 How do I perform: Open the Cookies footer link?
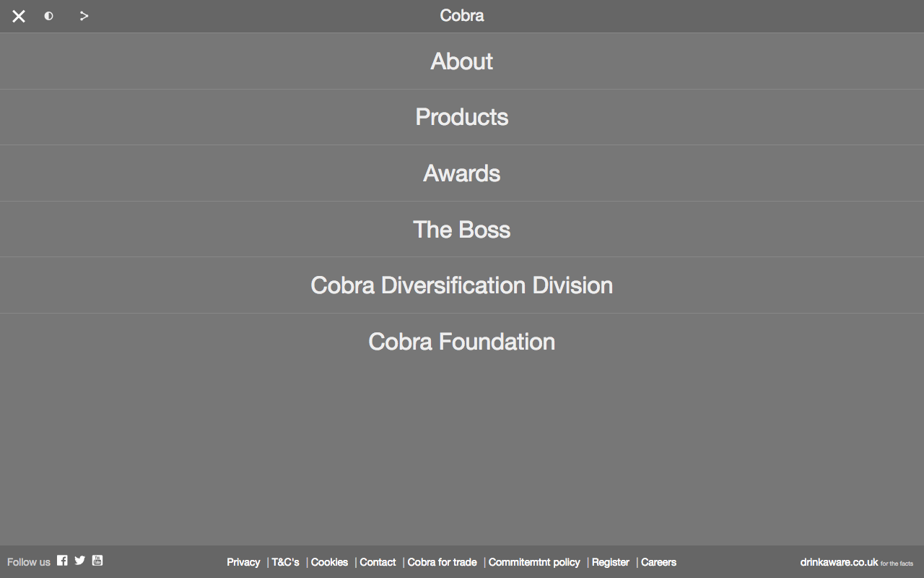pos(329,562)
